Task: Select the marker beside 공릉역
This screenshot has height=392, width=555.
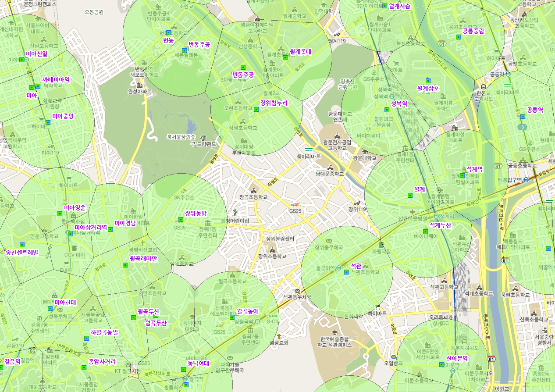Action: pos(523,116)
